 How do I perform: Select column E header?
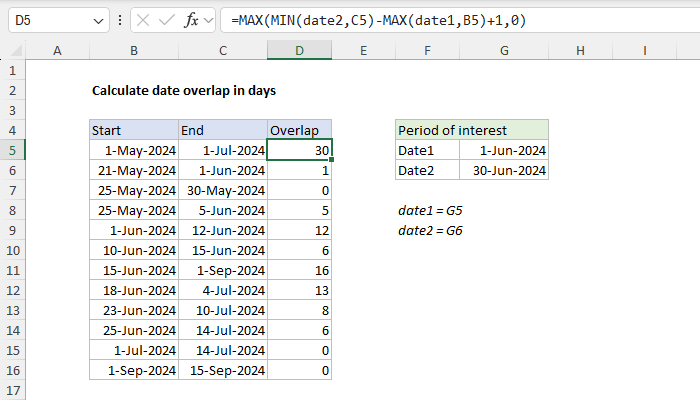pyautogui.click(x=363, y=50)
